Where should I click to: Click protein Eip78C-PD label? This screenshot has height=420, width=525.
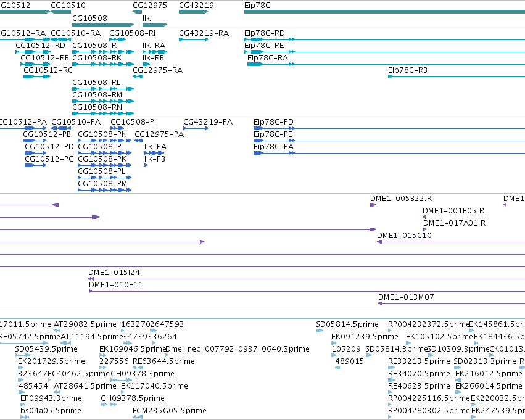click(x=273, y=122)
